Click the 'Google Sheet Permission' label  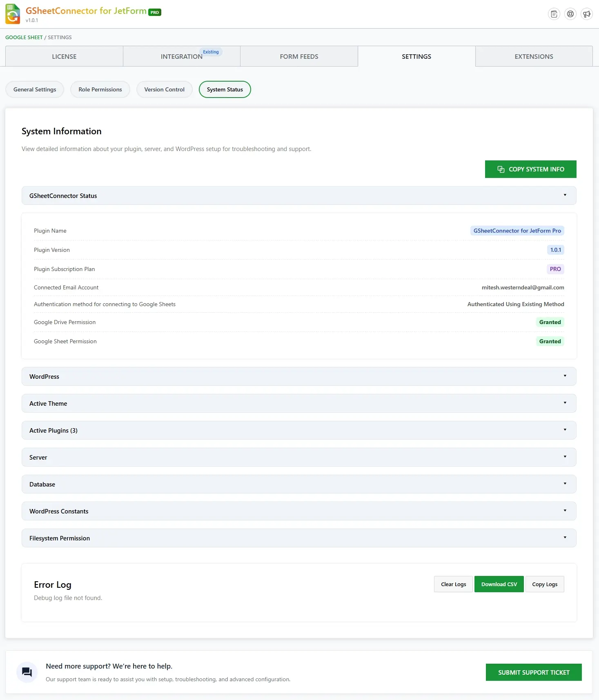point(65,341)
